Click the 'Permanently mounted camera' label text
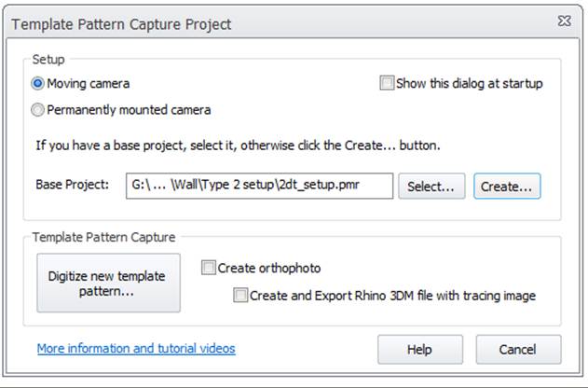Image resolution: width=588 pixels, height=388 pixels. tap(129, 110)
